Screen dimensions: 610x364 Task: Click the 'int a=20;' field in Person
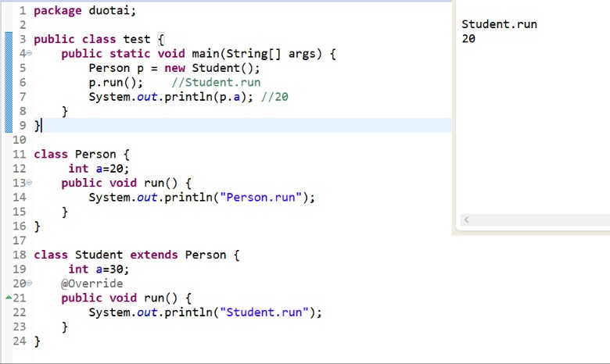(x=99, y=169)
